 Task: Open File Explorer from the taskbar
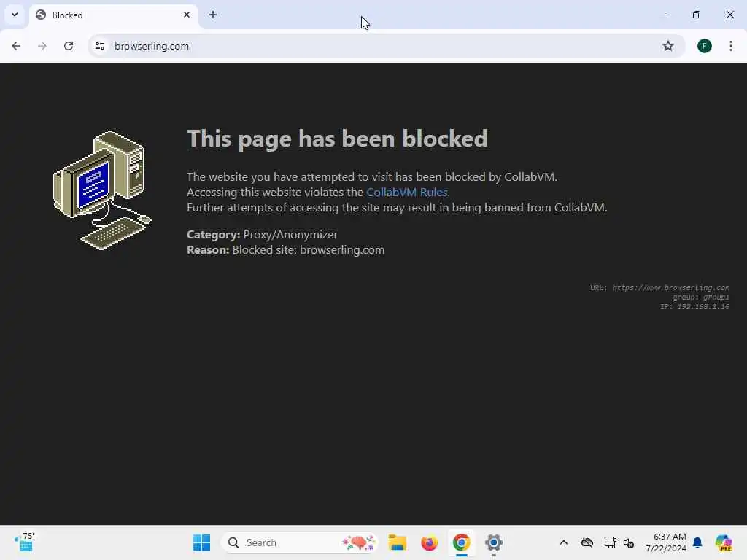pos(397,542)
